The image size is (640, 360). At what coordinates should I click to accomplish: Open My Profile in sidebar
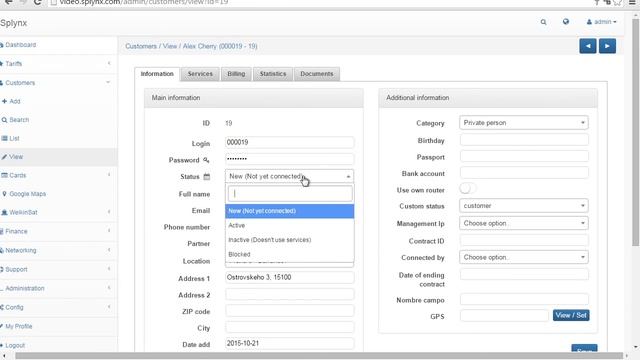58,327
